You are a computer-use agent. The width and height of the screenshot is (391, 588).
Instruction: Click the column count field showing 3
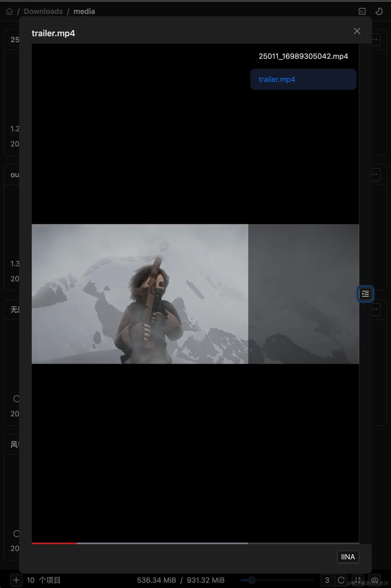(327, 580)
